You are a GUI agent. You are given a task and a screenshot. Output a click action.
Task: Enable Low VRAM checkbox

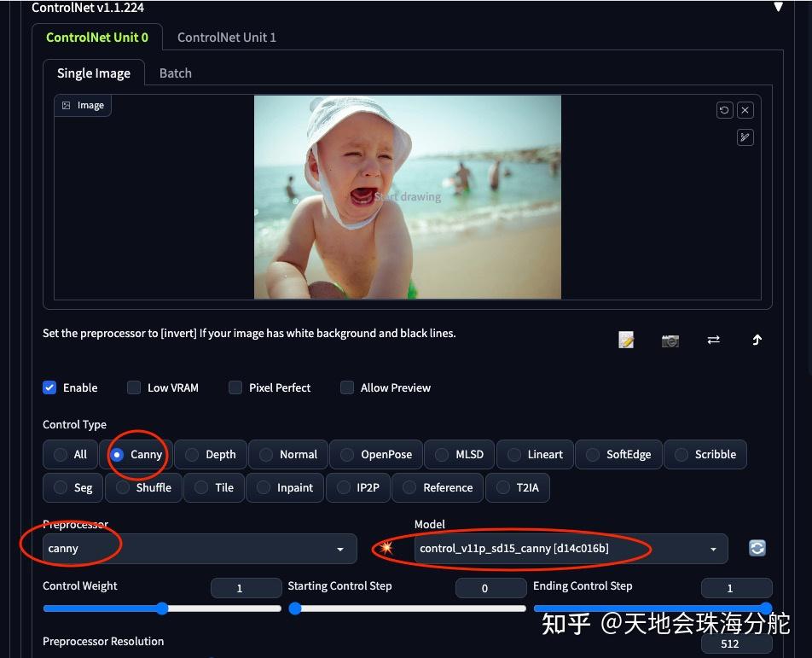click(x=134, y=387)
